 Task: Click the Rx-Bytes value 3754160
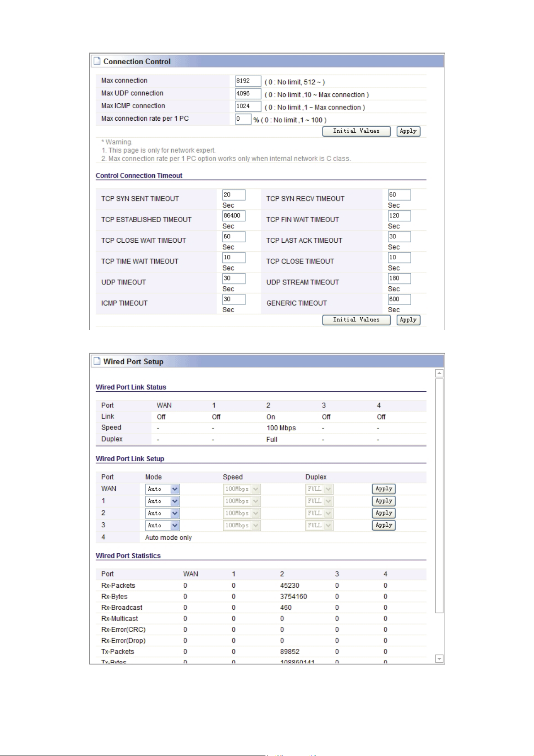(x=294, y=597)
